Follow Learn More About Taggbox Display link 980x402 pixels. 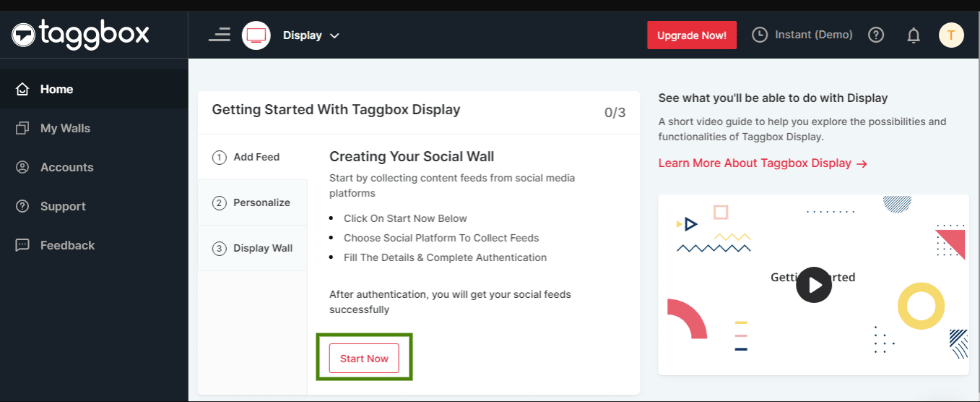(x=762, y=163)
